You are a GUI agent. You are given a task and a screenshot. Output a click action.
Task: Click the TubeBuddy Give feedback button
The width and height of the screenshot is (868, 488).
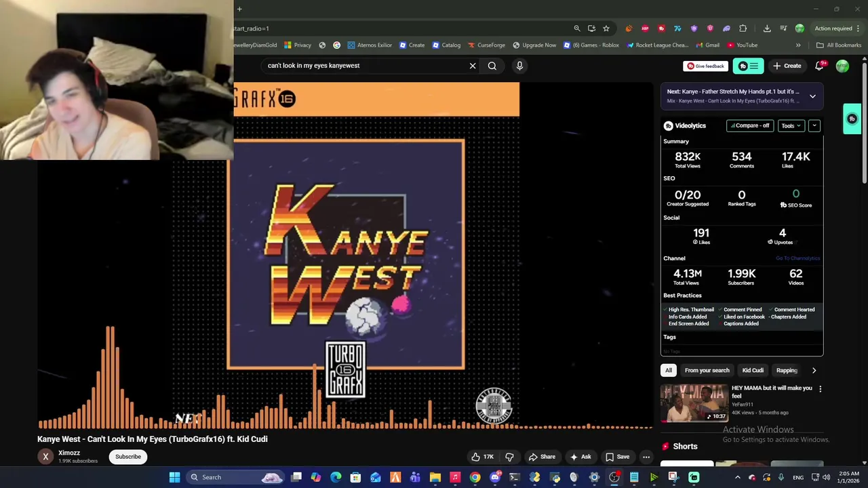pyautogui.click(x=705, y=66)
